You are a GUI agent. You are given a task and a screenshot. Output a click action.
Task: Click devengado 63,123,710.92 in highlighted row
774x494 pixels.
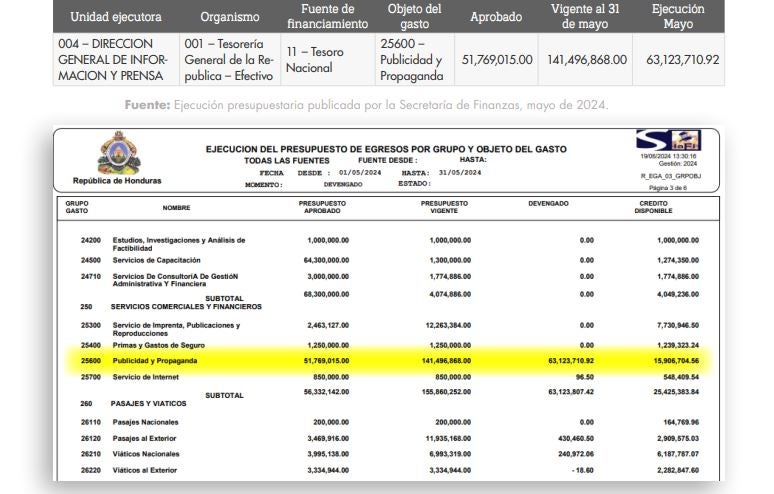pyautogui.click(x=571, y=361)
